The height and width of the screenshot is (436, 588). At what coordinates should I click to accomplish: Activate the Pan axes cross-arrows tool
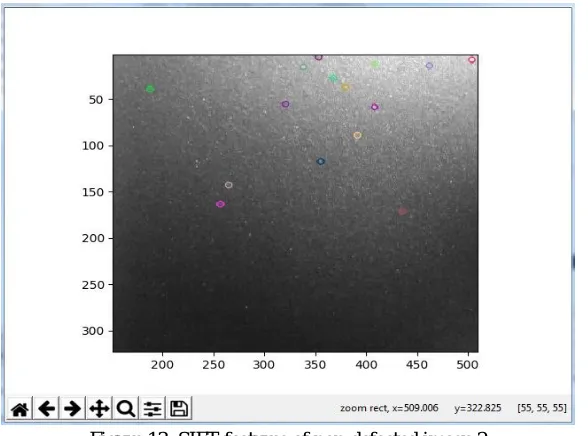pyautogui.click(x=99, y=408)
